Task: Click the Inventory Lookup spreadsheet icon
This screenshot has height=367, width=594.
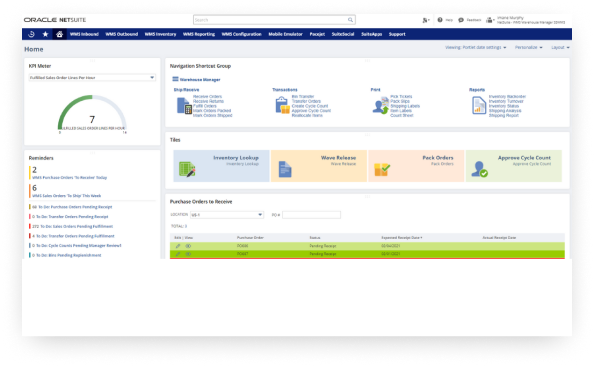Action: pos(187,169)
